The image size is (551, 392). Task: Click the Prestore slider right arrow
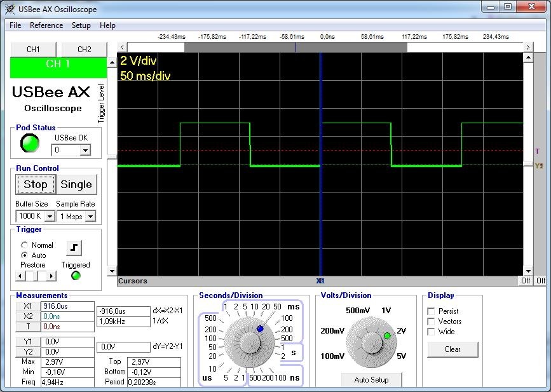(51, 276)
